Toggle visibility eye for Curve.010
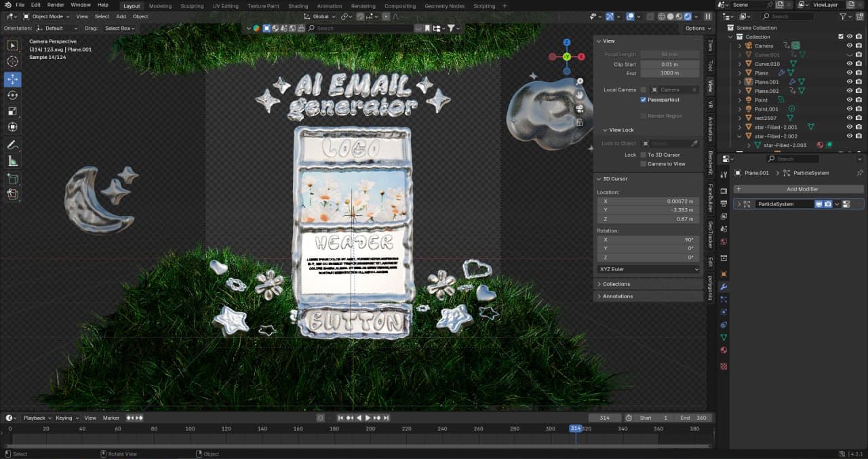Screen dimensions: 868x459 coord(850,64)
